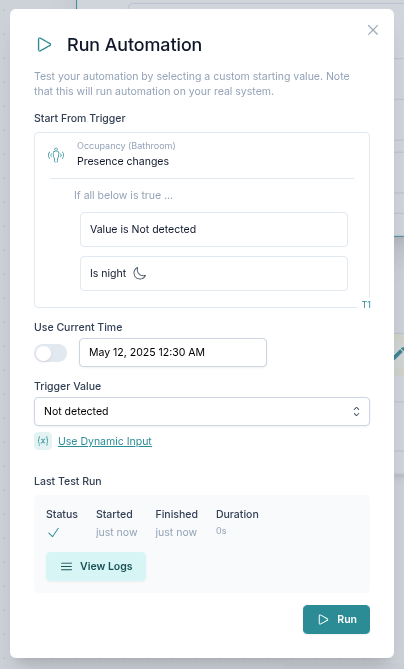Open View Logs for last test run
Image resolution: width=404 pixels, height=669 pixels.
96,567
